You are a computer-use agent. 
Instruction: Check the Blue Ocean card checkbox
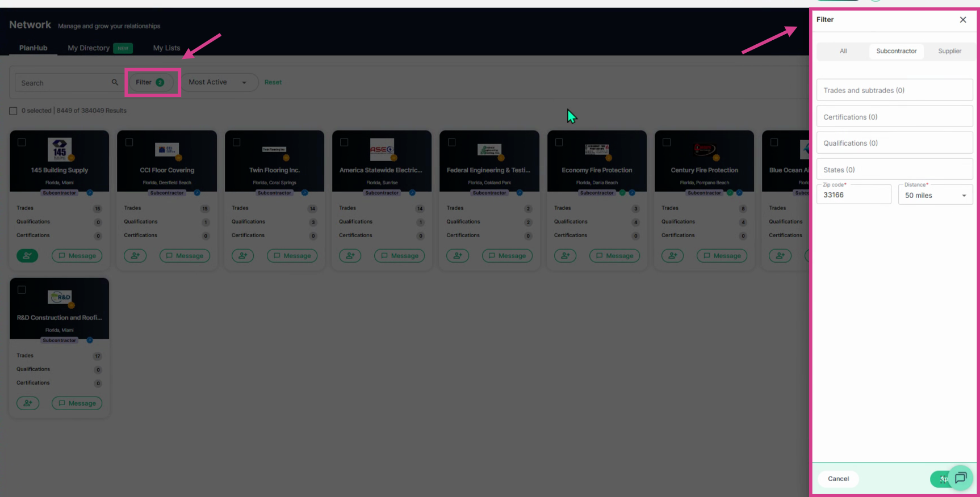774,142
